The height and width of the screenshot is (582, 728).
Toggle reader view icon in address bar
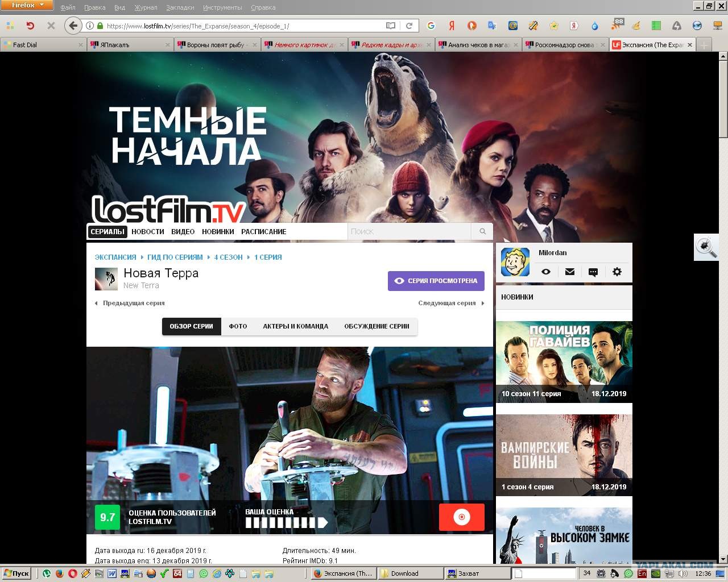(391, 26)
